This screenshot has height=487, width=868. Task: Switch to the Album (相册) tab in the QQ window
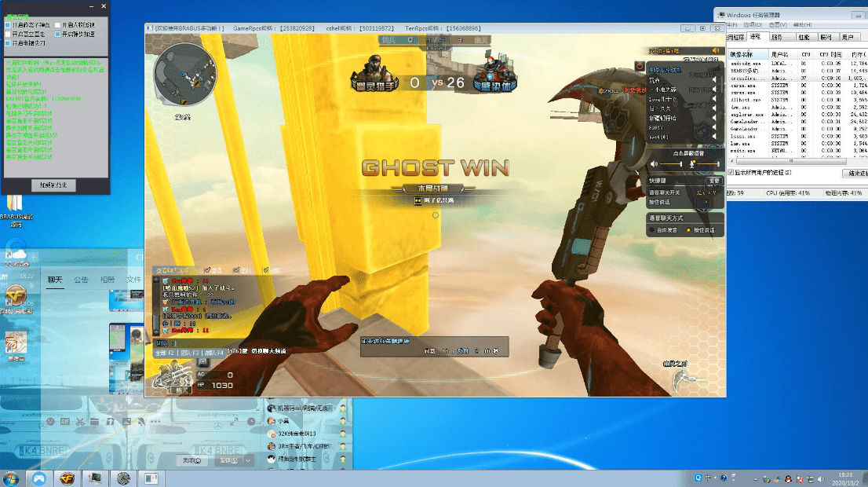(x=108, y=280)
